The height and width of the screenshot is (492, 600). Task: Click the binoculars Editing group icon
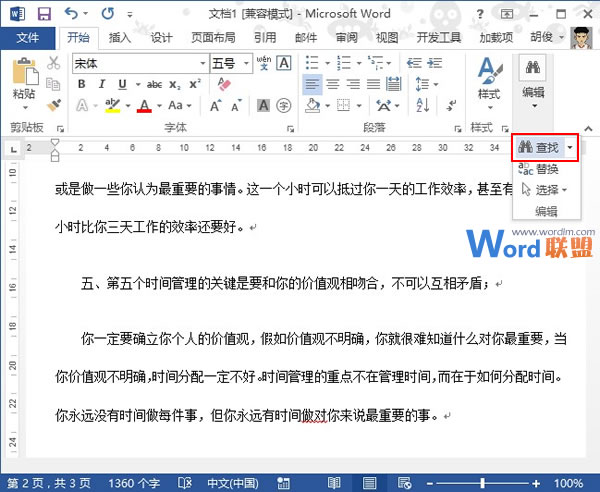click(x=533, y=67)
